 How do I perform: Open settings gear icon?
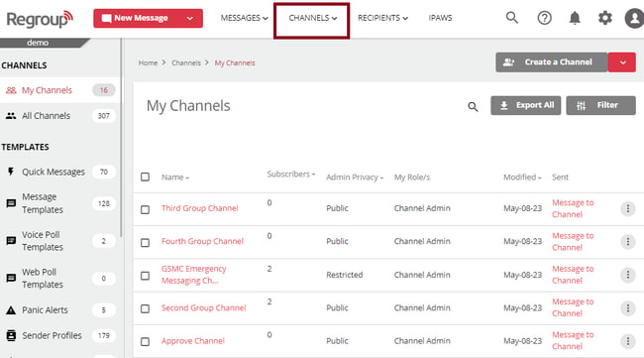pos(605,18)
